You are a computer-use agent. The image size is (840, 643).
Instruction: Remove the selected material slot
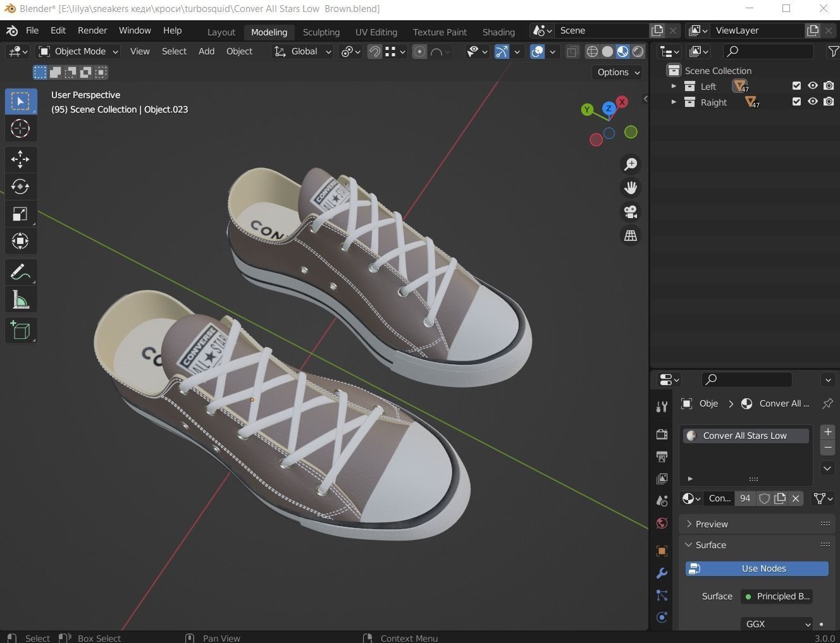(827, 448)
